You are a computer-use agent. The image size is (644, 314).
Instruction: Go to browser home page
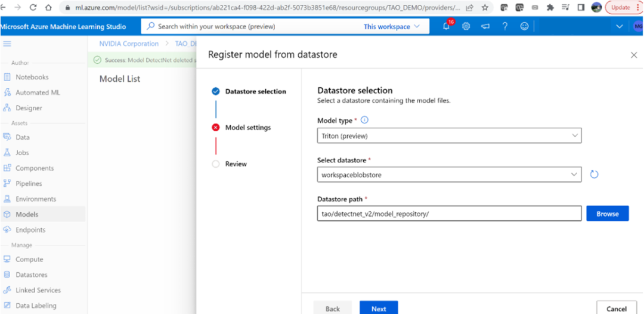pyautogui.click(x=48, y=7)
